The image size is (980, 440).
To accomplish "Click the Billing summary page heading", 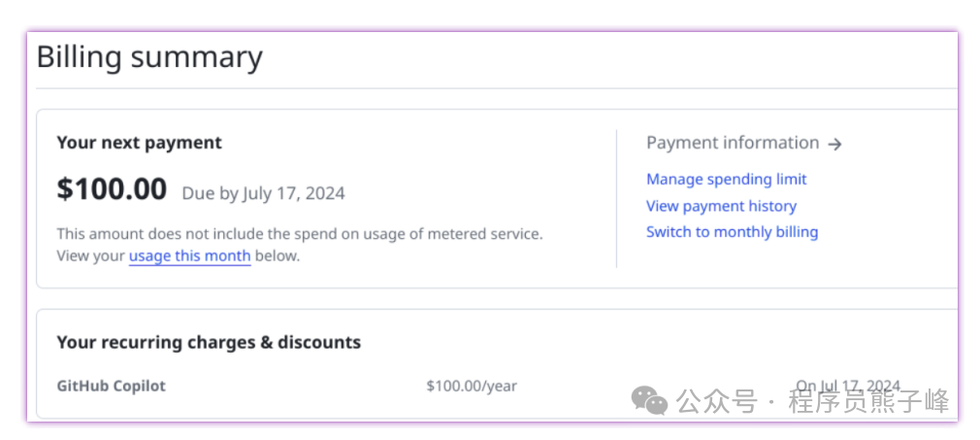I will pyautogui.click(x=149, y=57).
